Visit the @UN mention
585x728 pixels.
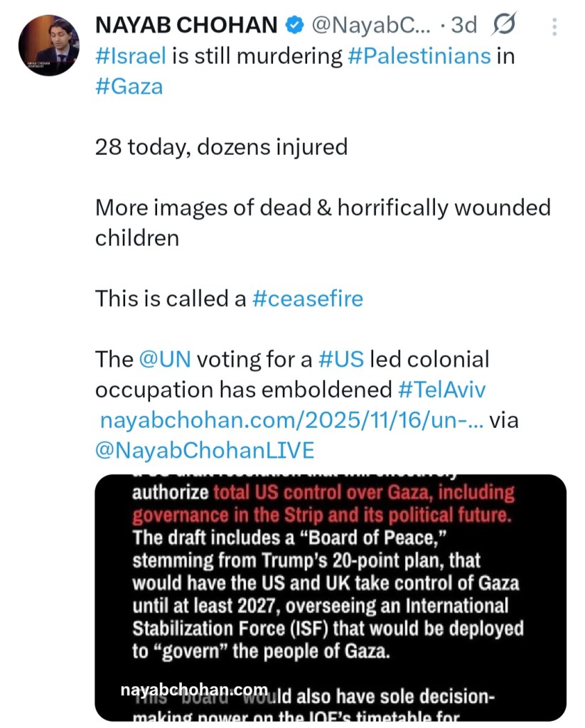coord(164,360)
